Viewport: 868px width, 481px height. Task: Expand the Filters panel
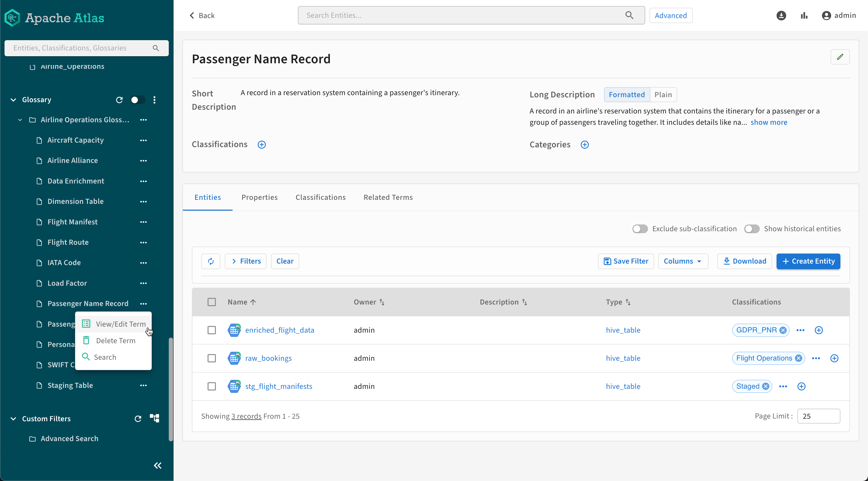[245, 261]
